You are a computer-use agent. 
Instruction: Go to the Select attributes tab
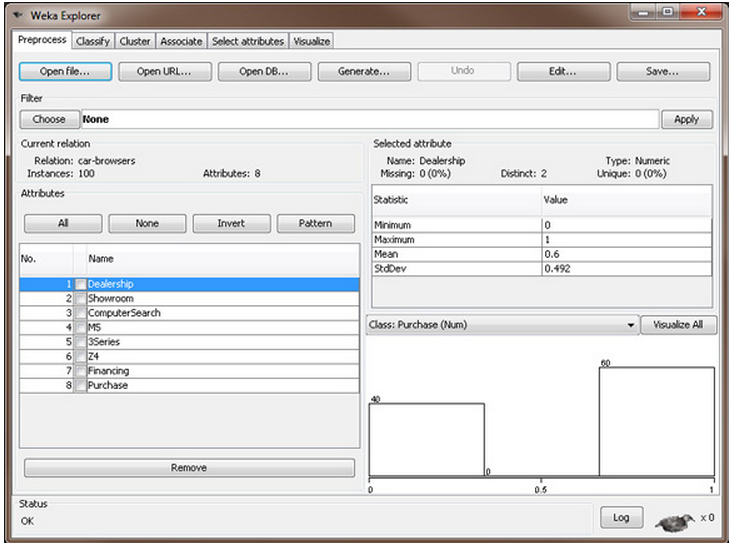click(247, 41)
